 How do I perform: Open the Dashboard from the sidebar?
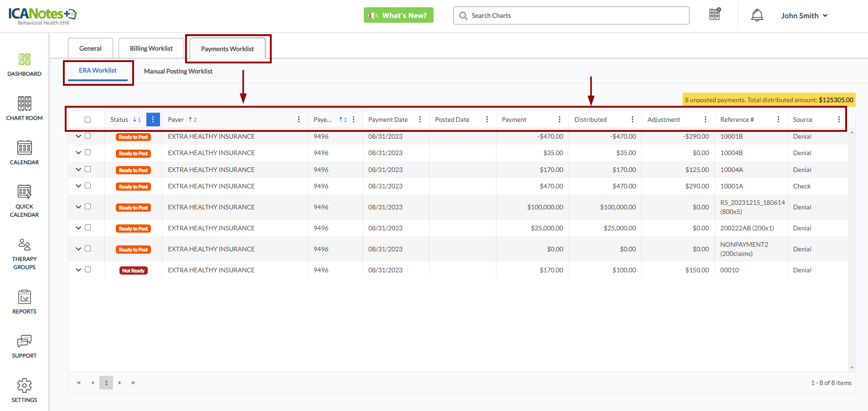[25, 60]
